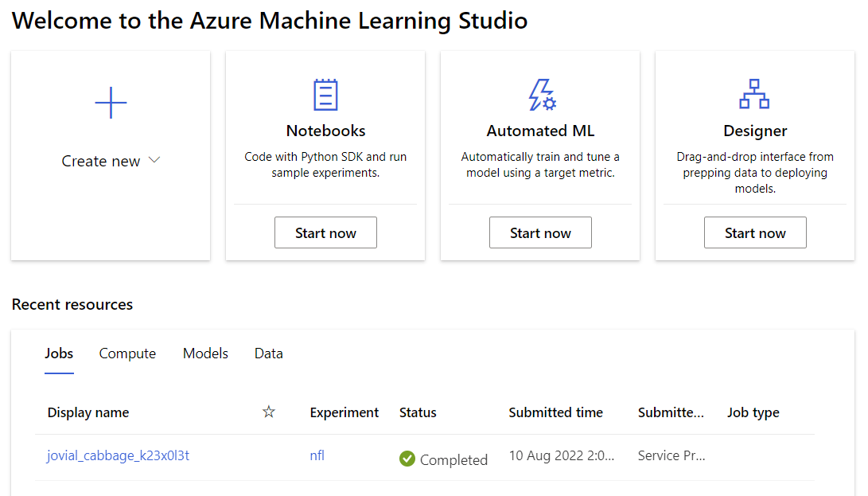Open the jovial_cabbage_k23x0l3t job link

coord(118,455)
